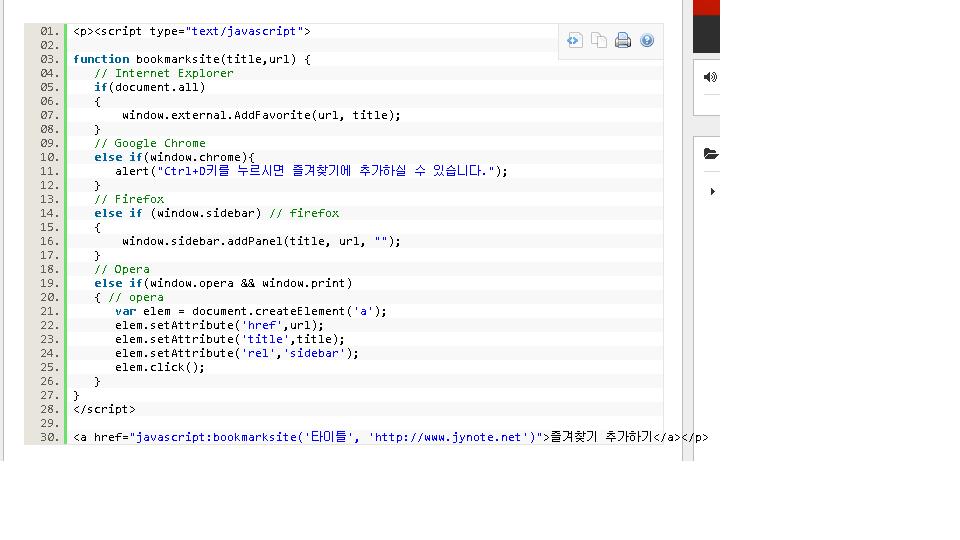Click the function bookmarksite(title,url) line
The width and height of the screenshot is (960, 540).
tap(192, 59)
